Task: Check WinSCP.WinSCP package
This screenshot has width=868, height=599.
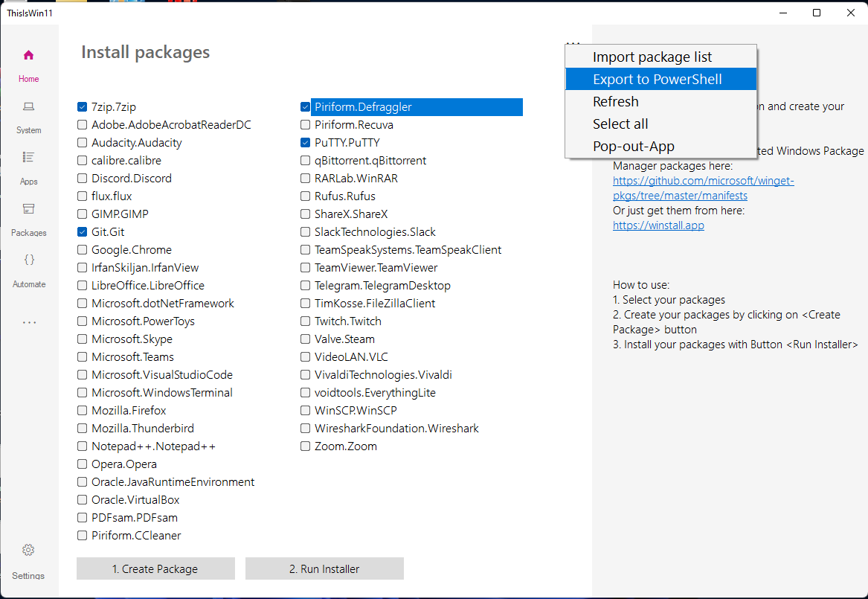Action: point(305,410)
